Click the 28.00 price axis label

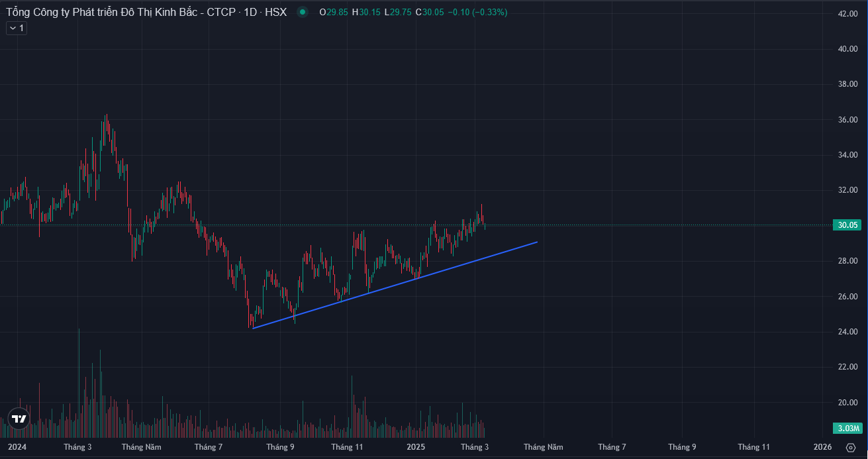[x=848, y=261]
